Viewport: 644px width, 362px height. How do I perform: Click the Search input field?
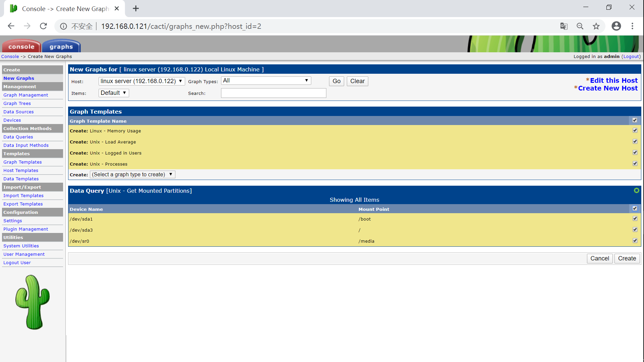click(273, 93)
